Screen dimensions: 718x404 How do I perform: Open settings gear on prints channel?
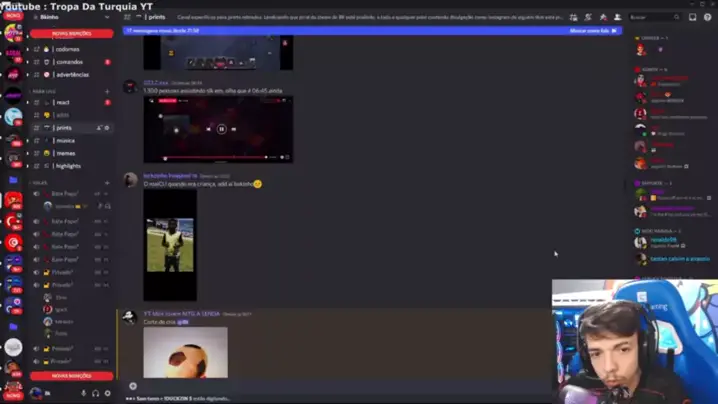click(x=107, y=128)
